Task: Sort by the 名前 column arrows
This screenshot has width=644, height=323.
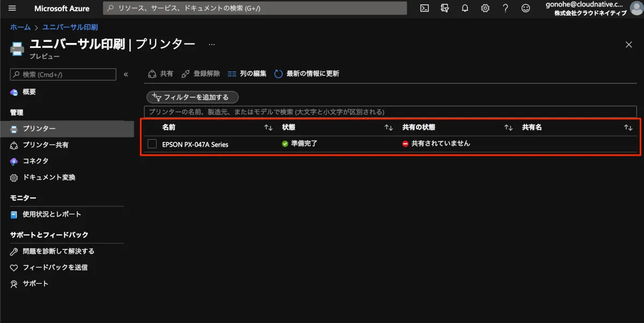Action: pyautogui.click(x=268, y=127)
